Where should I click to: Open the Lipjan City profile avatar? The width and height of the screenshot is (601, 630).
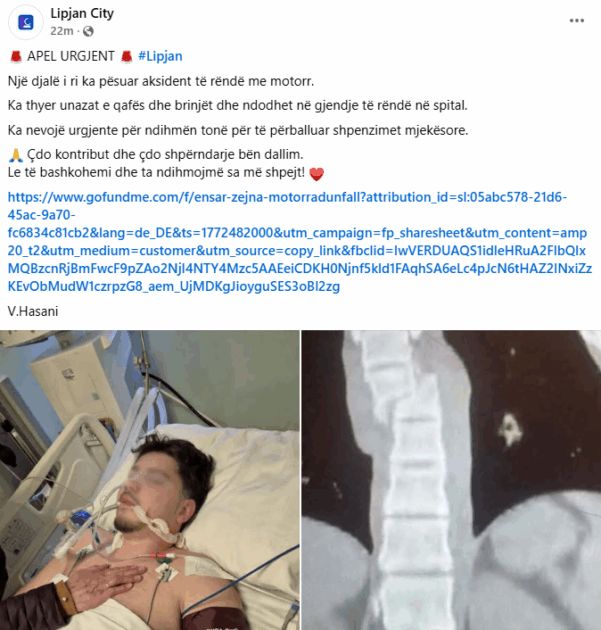(x=26, y=22)
